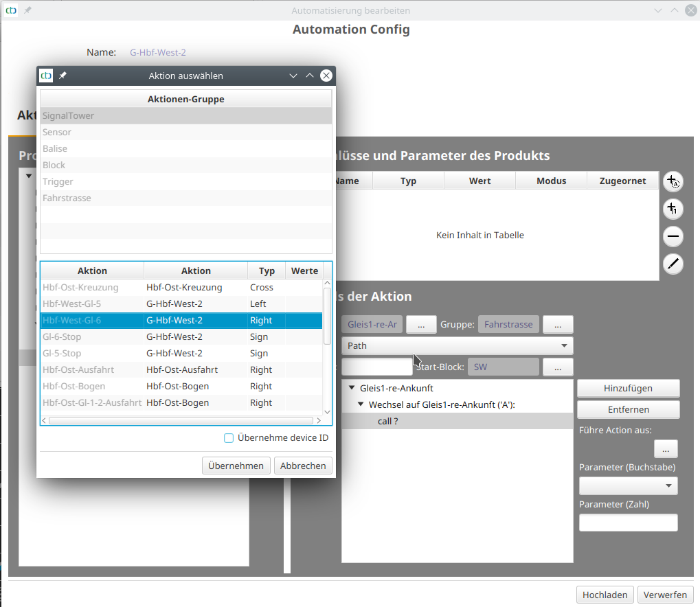
Task: Click the add letter parameter icon
Action: pyautogui.click(x=673, y=182)
